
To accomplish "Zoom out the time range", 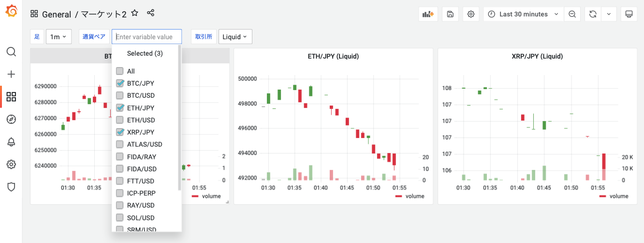I will [572, 14].
